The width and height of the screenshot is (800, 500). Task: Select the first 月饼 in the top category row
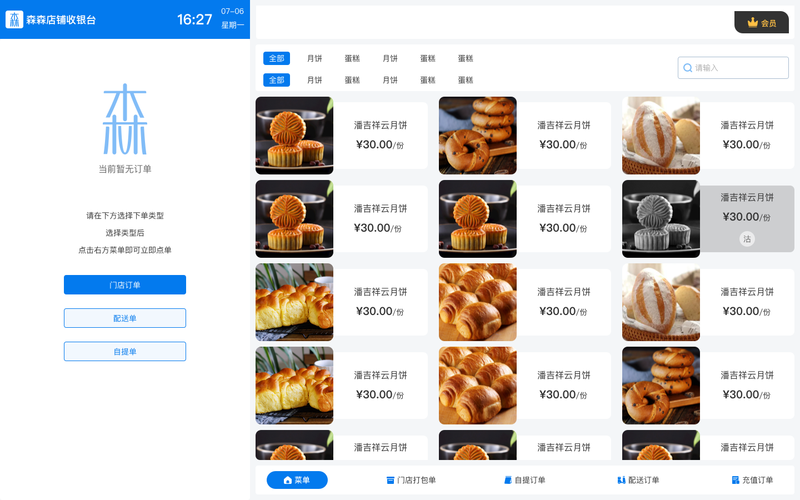[314, 59]
